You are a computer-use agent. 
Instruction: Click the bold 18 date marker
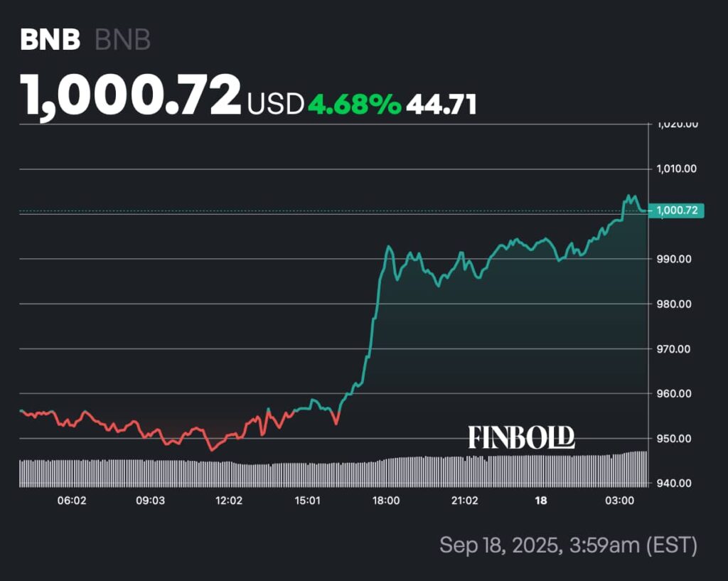click(541, 501)
